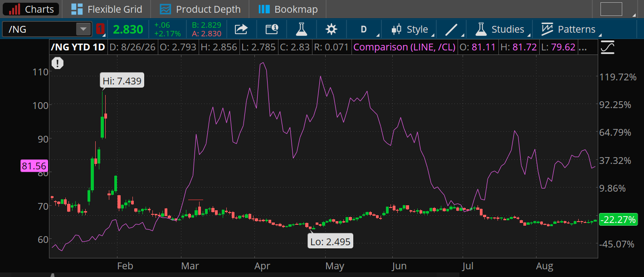Click the Hi: 7.439 price bubble
The height and width of the screenshot is (277, 644).
[122, 81]
